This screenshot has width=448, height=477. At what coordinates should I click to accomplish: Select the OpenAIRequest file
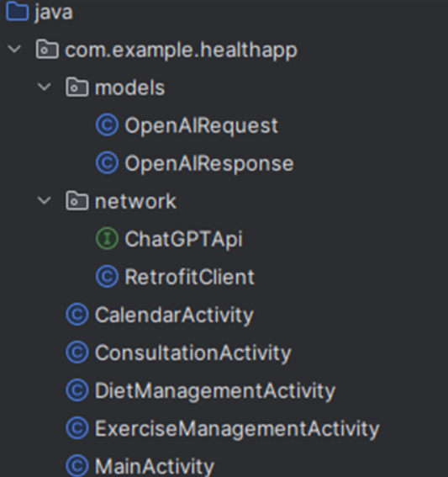(x=202, y=125)
